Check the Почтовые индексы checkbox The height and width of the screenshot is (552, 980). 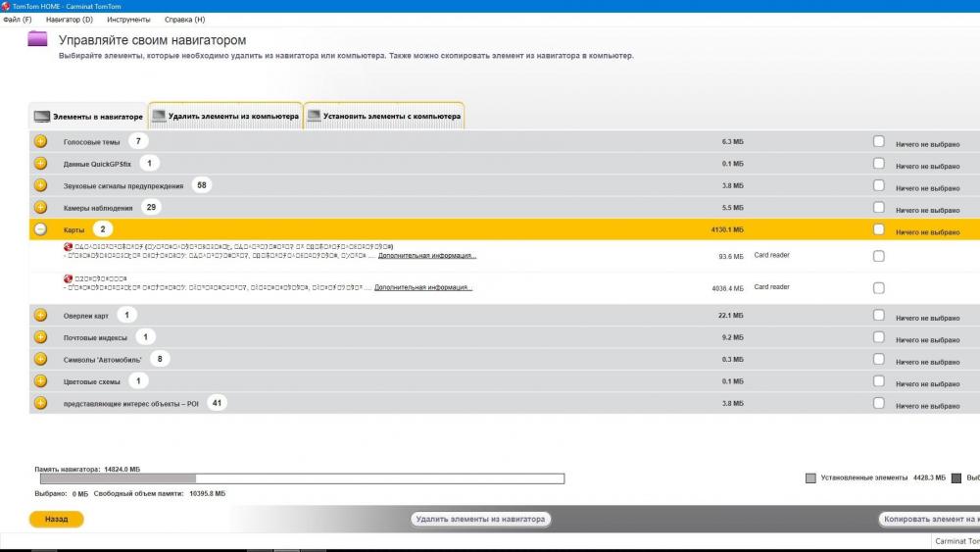coord(879,337)
